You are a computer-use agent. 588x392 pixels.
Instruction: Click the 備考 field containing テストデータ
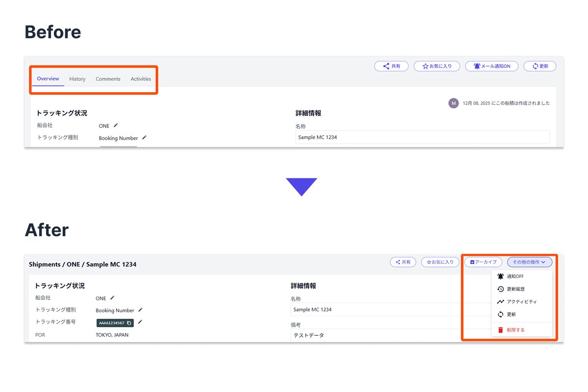click(x=372, y=335)
